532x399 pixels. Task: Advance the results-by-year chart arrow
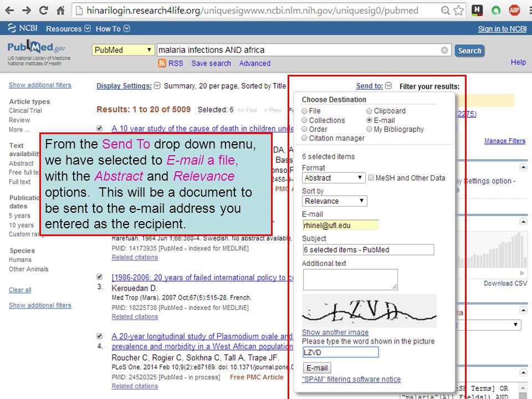coord(522,273)
